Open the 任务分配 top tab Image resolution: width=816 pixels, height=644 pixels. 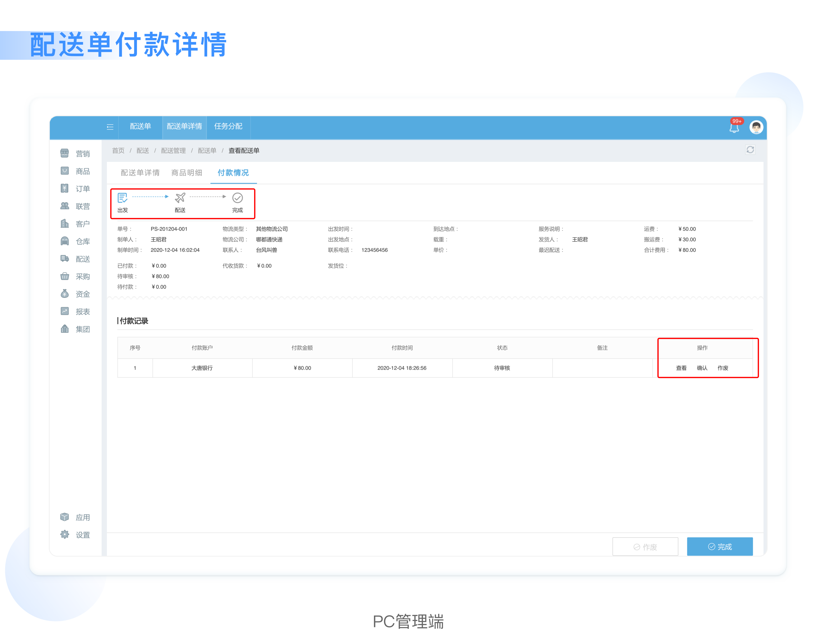pyautogui.click(x=228, y=126)
